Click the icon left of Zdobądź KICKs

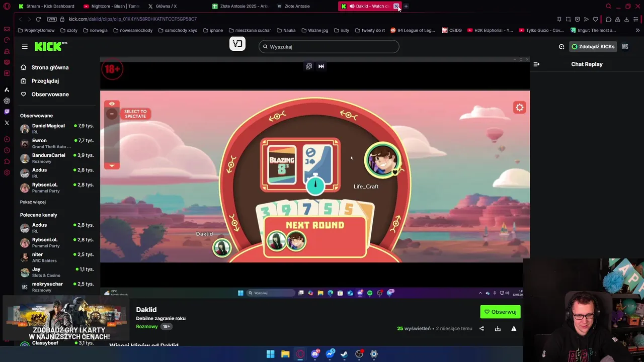click(x=561, y=47)
